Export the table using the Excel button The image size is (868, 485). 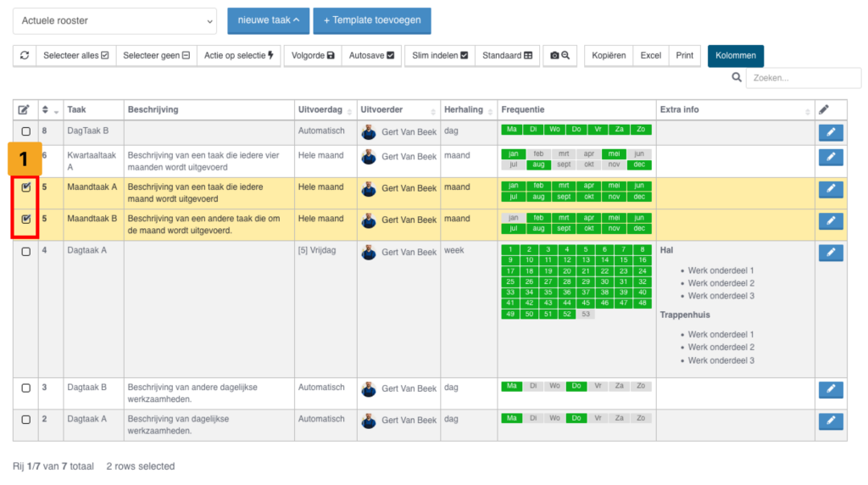pos(650,56)
